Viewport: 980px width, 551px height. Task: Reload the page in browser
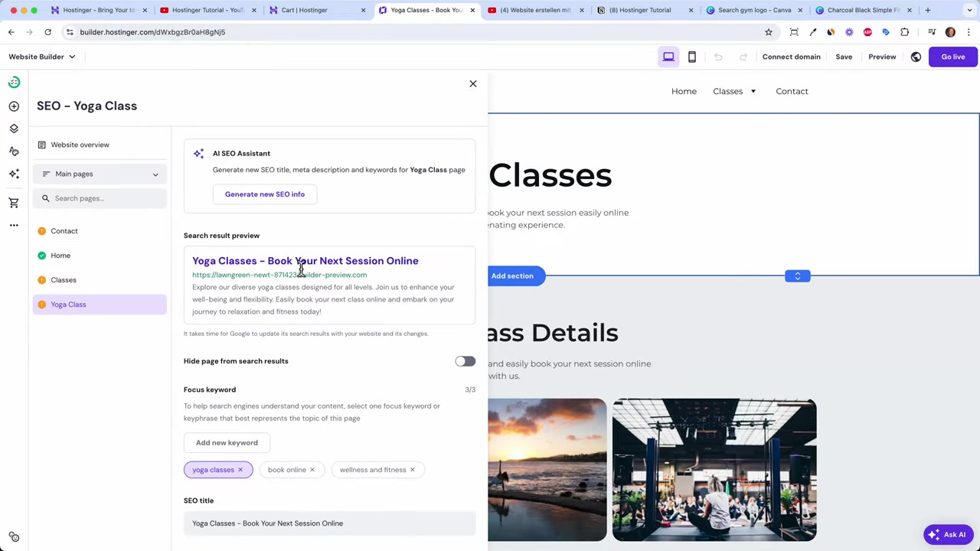tap(47, 32)
